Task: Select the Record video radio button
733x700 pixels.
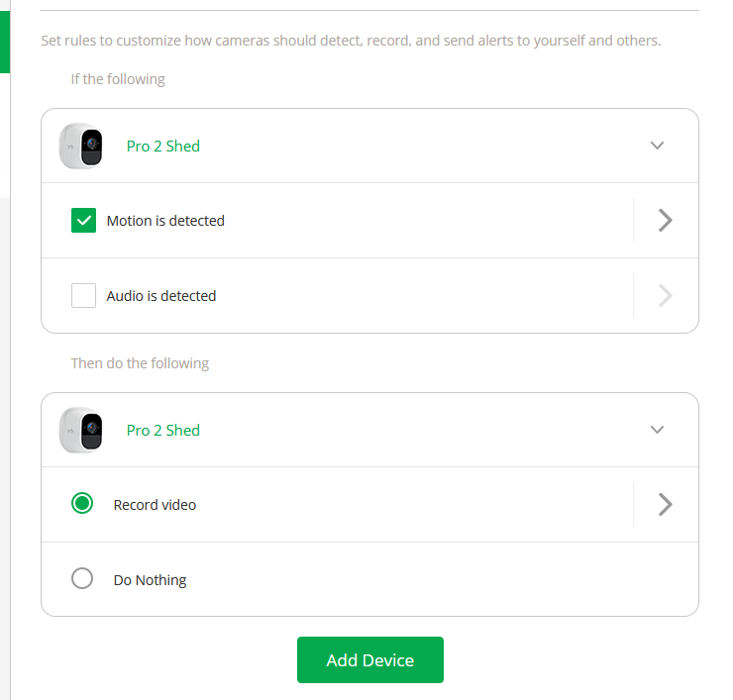Action: [82, 504]
